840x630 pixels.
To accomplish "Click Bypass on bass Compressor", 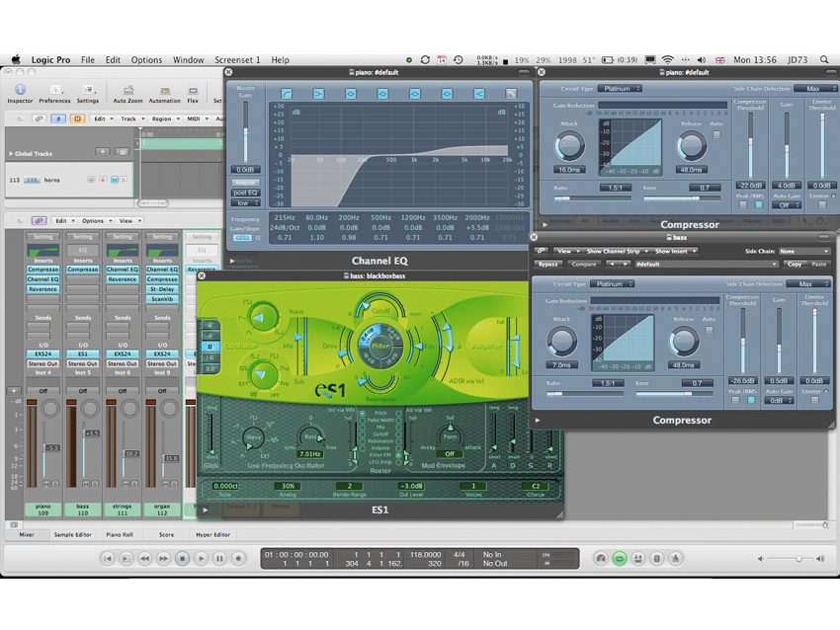I will (x=547, y=264).
